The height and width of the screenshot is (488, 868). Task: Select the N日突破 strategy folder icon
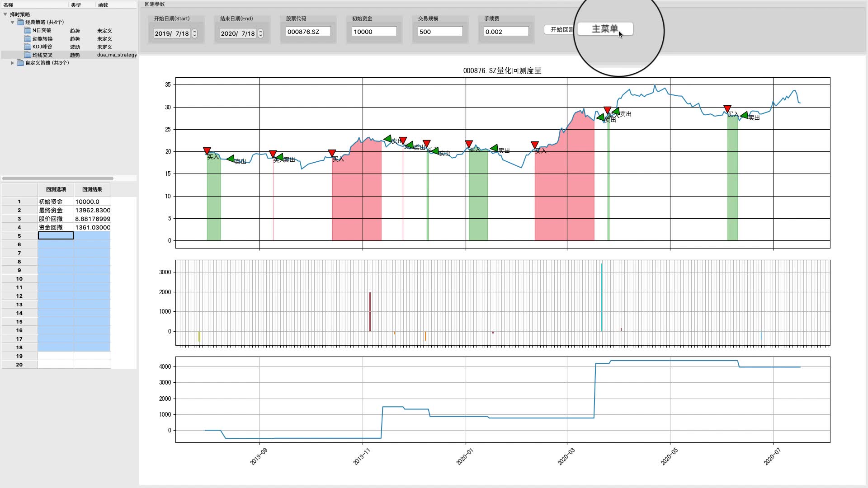pos(28,30)
